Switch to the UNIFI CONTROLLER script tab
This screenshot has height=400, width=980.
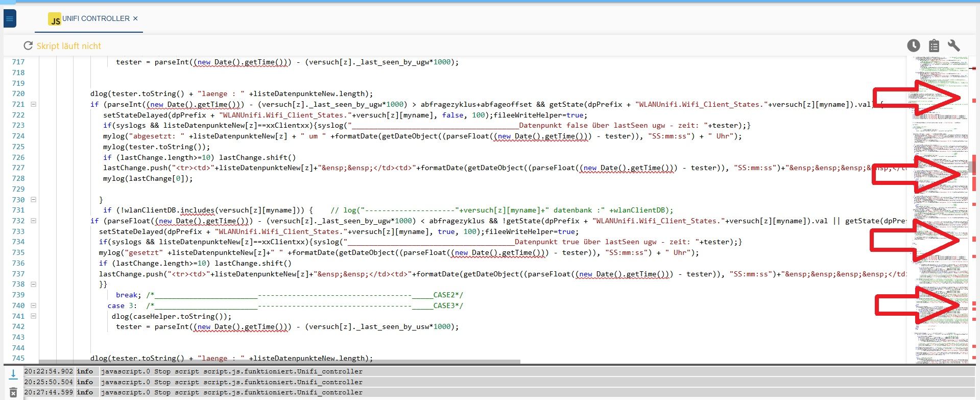coord(89,19)
